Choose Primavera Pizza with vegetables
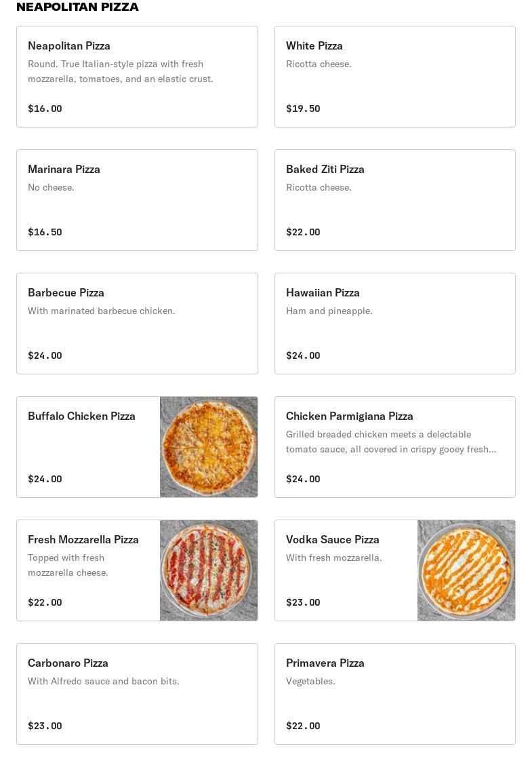The height and width of the screenshot is (759, 532). click(325, 663)
